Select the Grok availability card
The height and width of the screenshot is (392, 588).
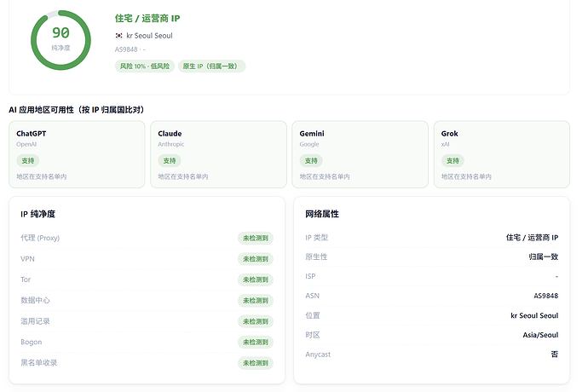click(502, 154)
